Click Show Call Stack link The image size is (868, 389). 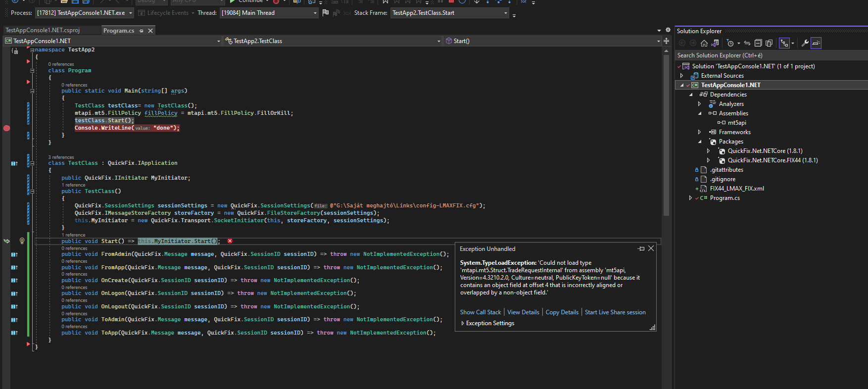click(481, 312)
